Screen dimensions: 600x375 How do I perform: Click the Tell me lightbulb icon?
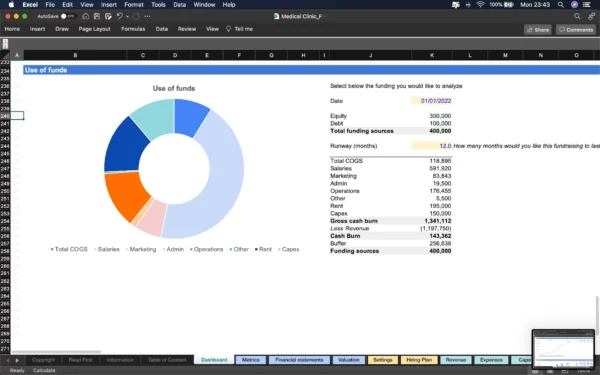tap(228, 29)
